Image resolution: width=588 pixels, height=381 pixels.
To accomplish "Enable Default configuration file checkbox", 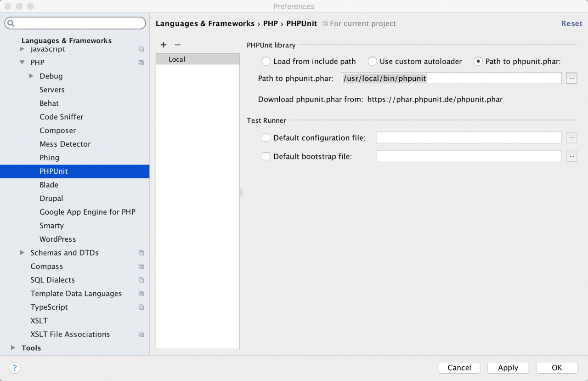I will (x=266, y=137).
